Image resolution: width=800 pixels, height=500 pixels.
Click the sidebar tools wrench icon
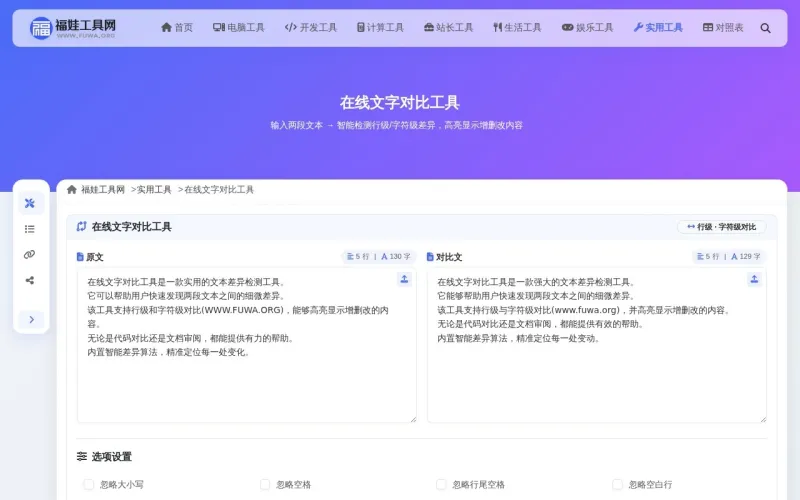pyautogui.click(x=30, y=203)
